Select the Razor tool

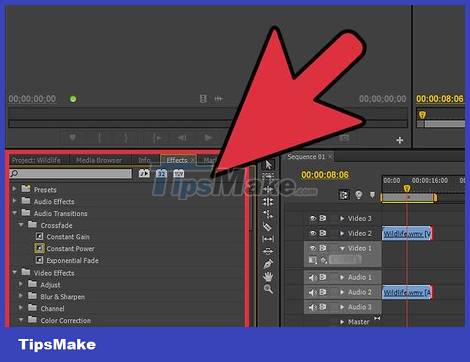coord(268,227)
